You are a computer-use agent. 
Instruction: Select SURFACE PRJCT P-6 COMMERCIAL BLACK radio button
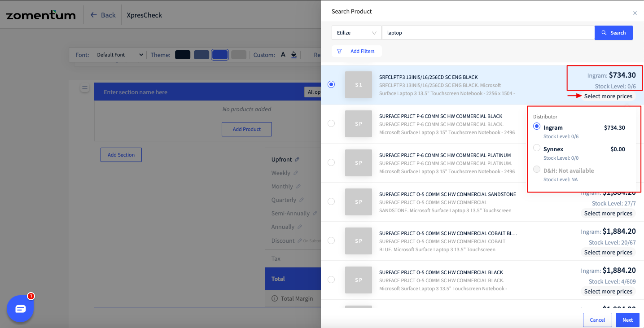click(331, 123)
